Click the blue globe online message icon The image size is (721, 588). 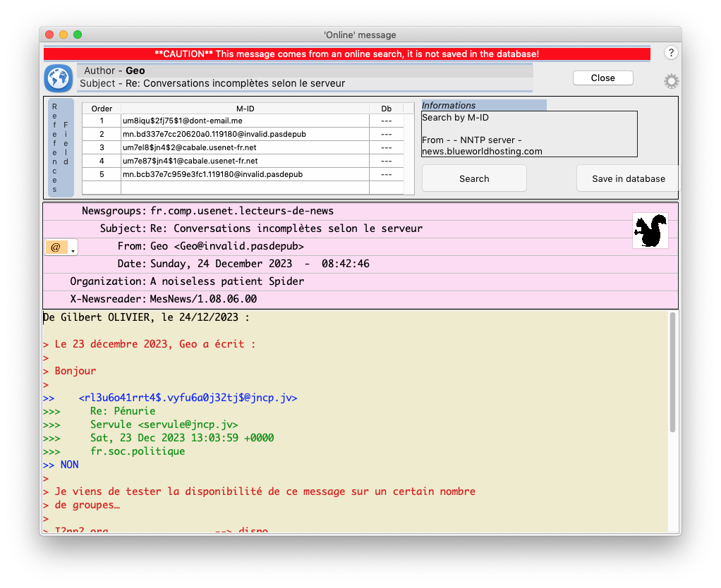click(59, 78)
